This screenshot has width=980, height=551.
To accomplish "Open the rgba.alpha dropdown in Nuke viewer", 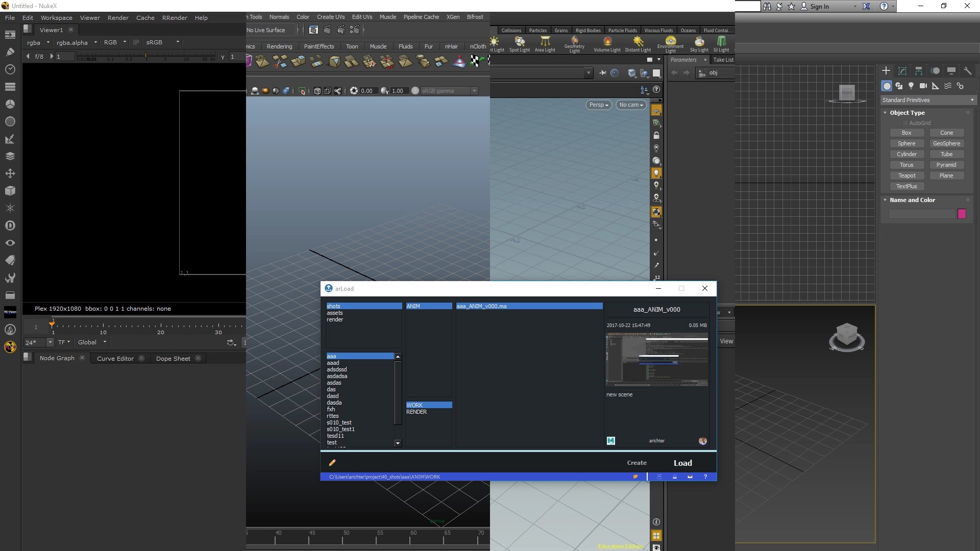I will coord(77,42).
